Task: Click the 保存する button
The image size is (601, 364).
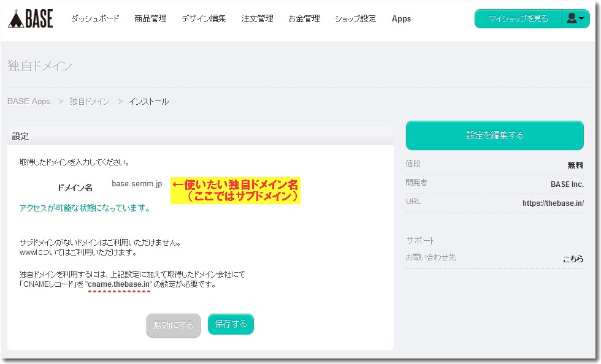Action: pyautogui.click(x=231, y=324)
